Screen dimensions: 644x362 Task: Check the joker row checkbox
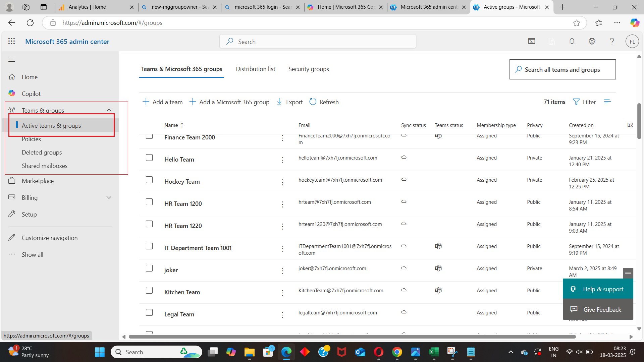[149, 268]
